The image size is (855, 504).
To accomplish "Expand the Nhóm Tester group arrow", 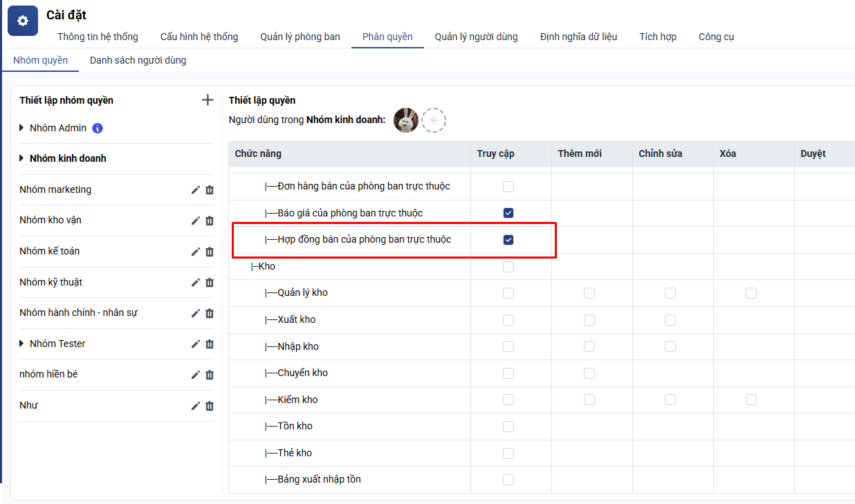I will 22,344.
